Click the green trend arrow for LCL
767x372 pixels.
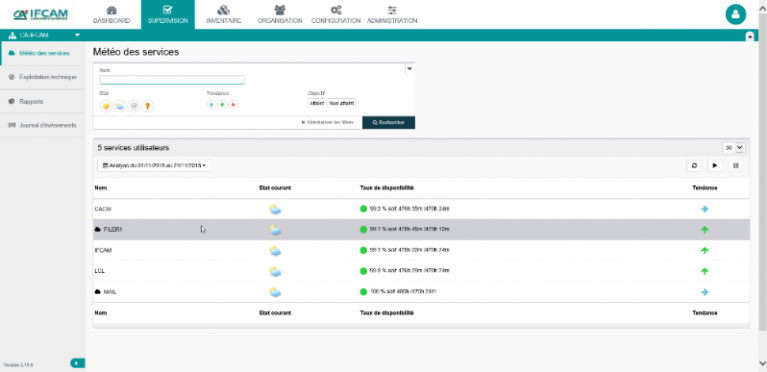(x=704, y=271)
